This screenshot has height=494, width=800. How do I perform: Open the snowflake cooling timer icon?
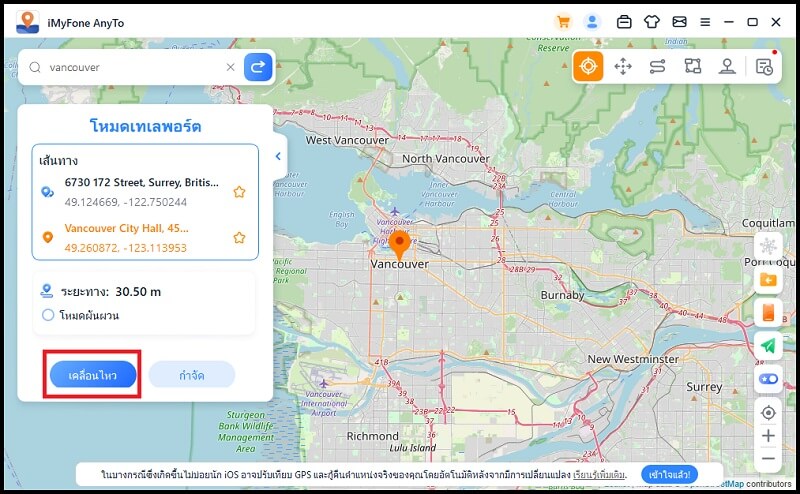point(768,247)
